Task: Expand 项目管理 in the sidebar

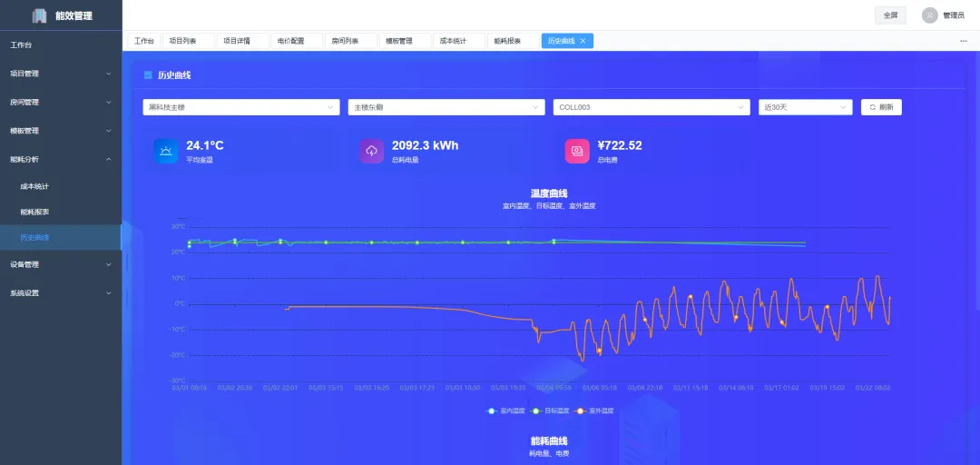Action: click(61, 74)
